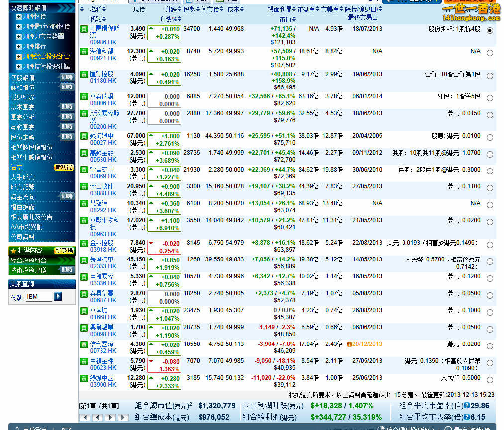The image size is (504, 430).
Task: Click help icon beside 組合平均市盈率
Action: (x=467, y=406)
